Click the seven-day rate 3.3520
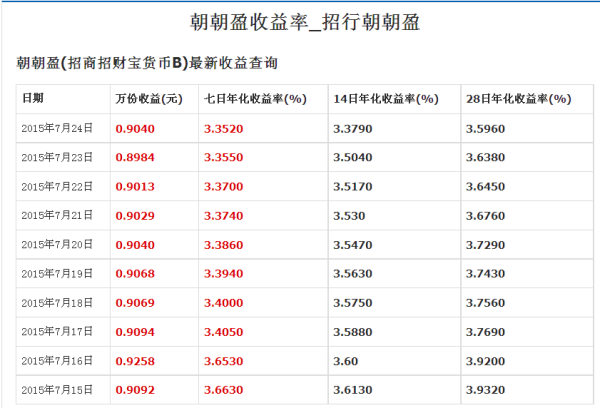Image resolution: width=600 pixels, height=408 pixels. pos(223,129)
